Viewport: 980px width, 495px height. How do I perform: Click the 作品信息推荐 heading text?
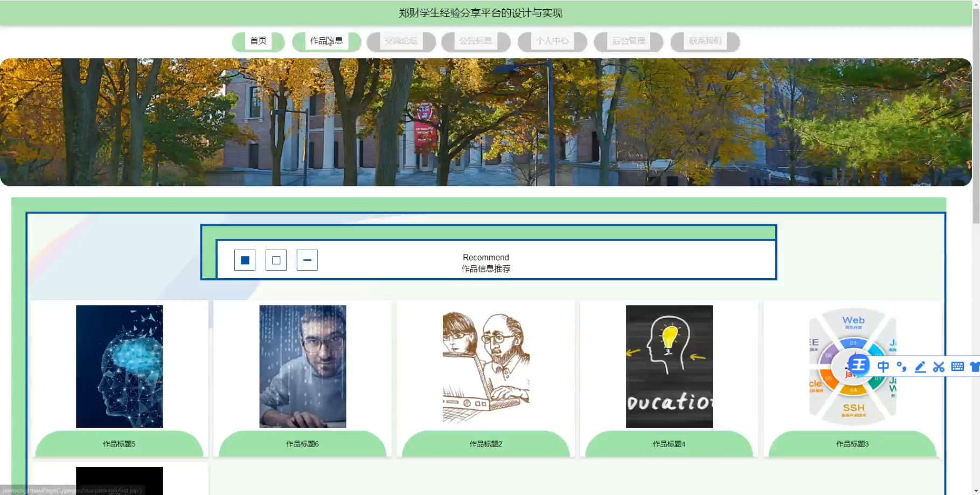click(486, 269)
